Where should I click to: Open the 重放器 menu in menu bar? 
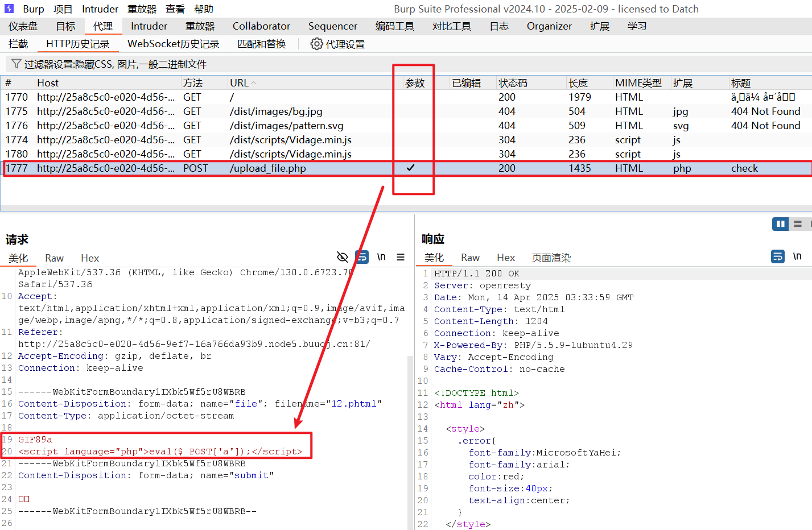pos(142,9)
